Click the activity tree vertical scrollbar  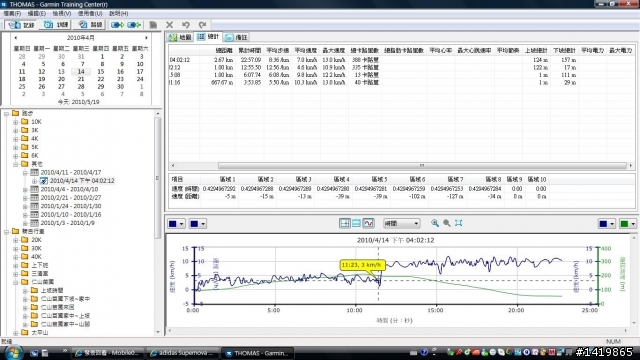[158, 178]
